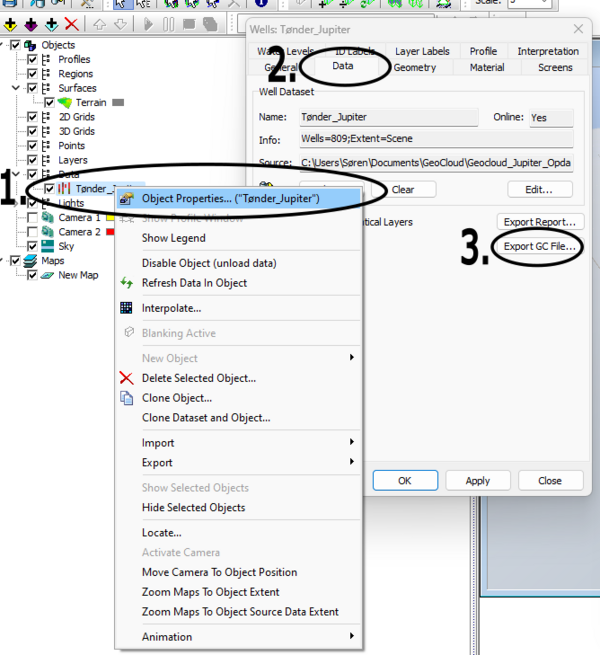Click the green Refresh Data arrows icon
600x655 pixels.
(127, 283)
